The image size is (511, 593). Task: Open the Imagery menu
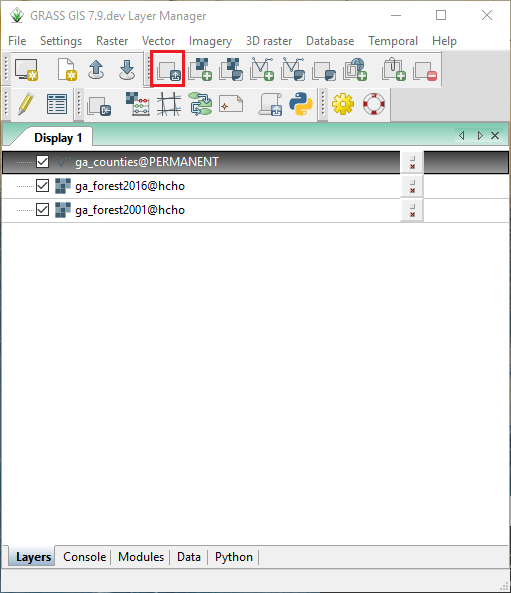(210, 41)
